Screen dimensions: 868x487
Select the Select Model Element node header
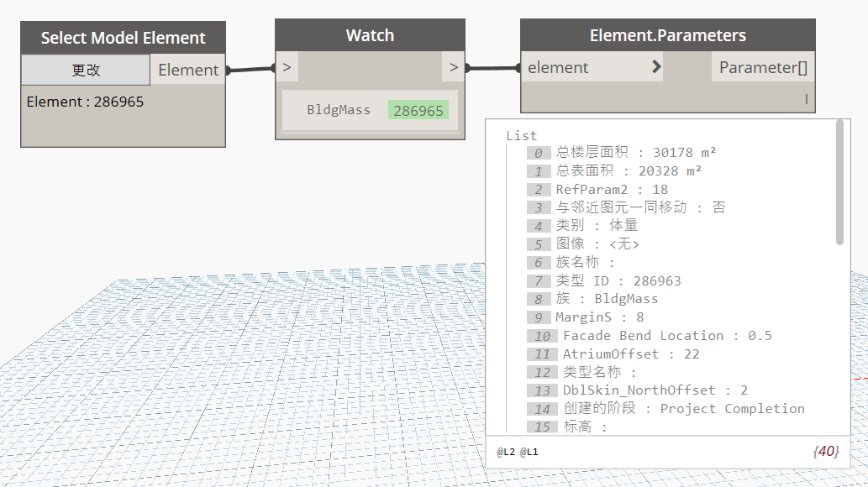[x=123, y=38]
